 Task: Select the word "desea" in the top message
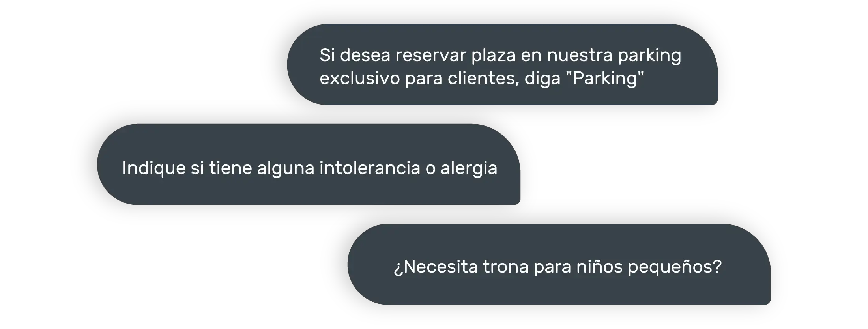[x=365, y=55]
